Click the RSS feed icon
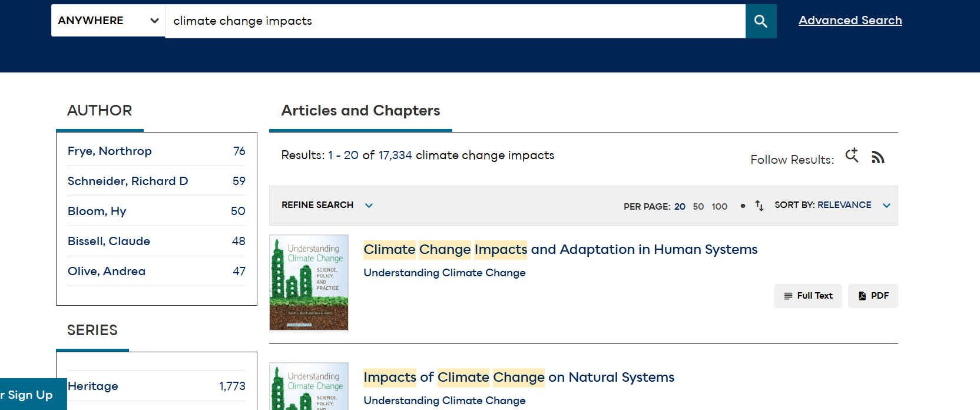Viewport: 980px width, 410px height. [878, 157]
